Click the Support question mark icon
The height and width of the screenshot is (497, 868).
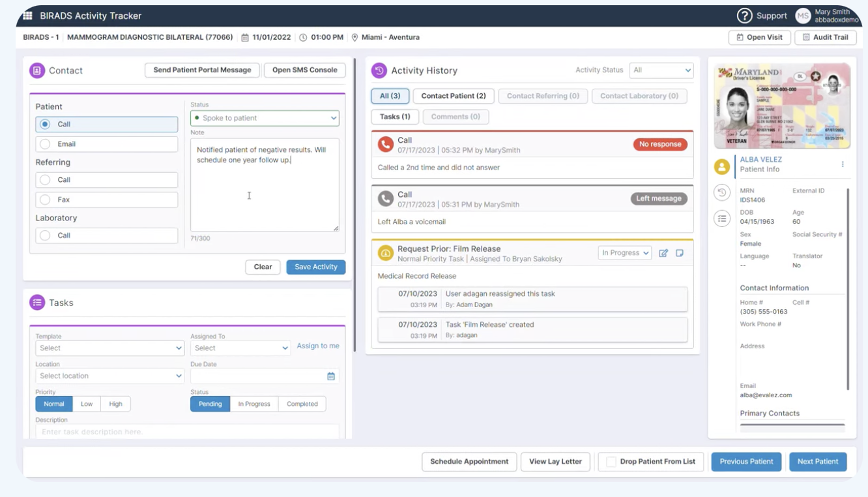(x=744, y=16)
